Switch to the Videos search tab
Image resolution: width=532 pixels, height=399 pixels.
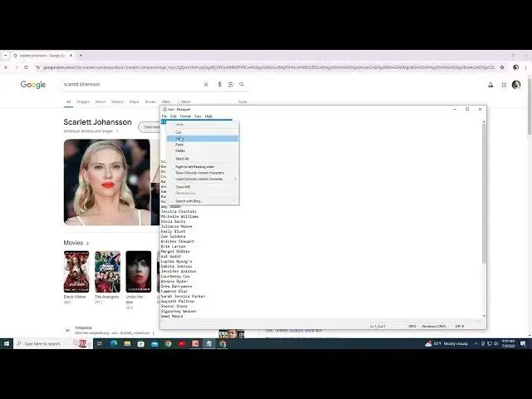[x=117, y=101]
